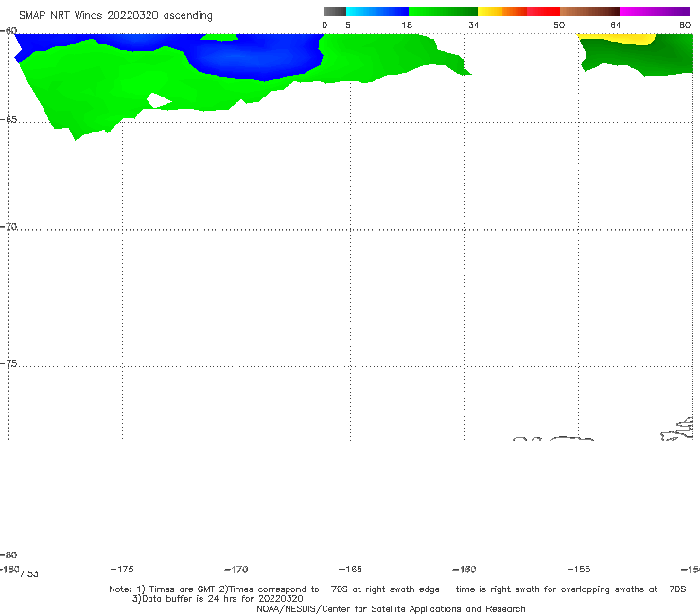This screenshot has height=615, width=700.
Task: Click the color bar label "64"
Action: pos(616,25)
